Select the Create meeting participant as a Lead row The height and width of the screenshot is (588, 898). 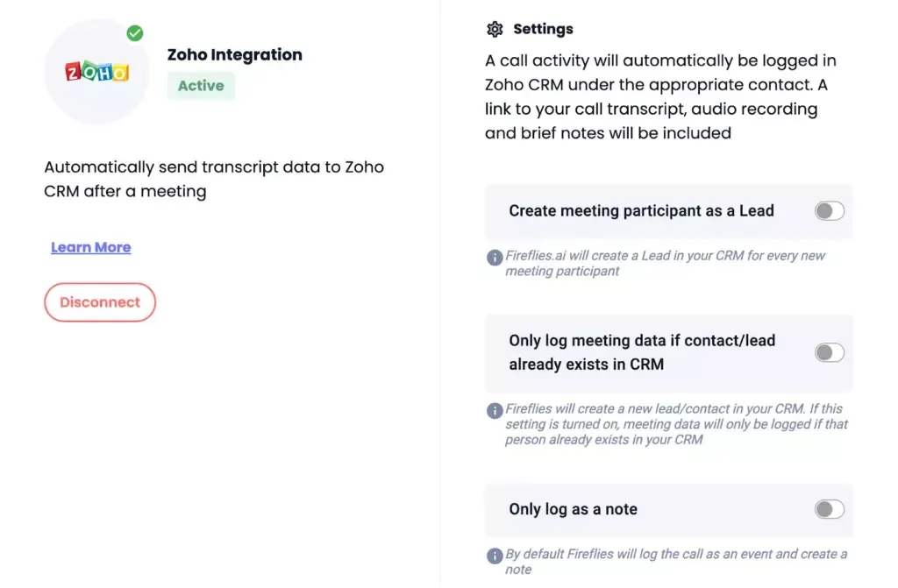(x=668, y=210)
